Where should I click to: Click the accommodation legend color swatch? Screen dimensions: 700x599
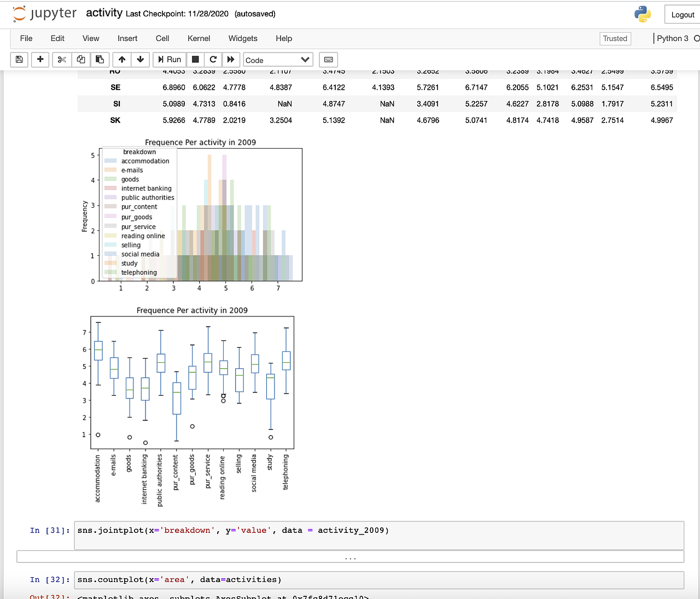(x=110, y=161)
